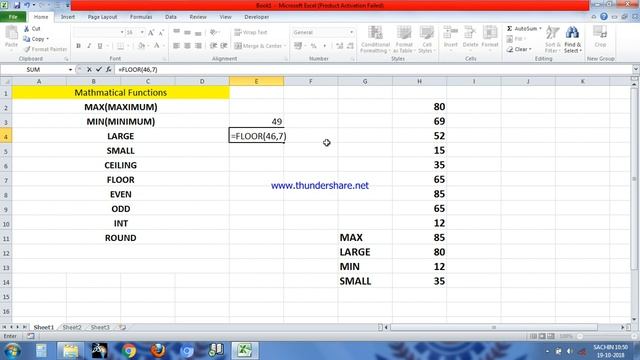Click the Insert Function fx button

pos(109,70)
